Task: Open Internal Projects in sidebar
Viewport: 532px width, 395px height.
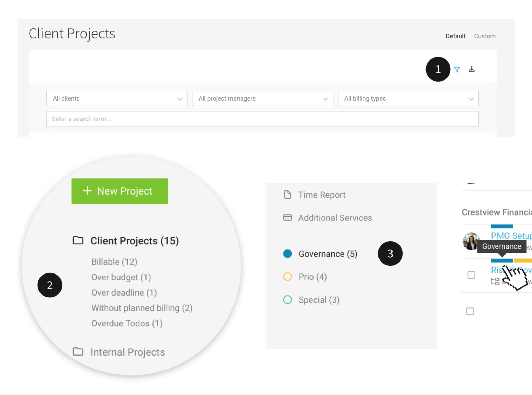Action: (x=128, y=352)
